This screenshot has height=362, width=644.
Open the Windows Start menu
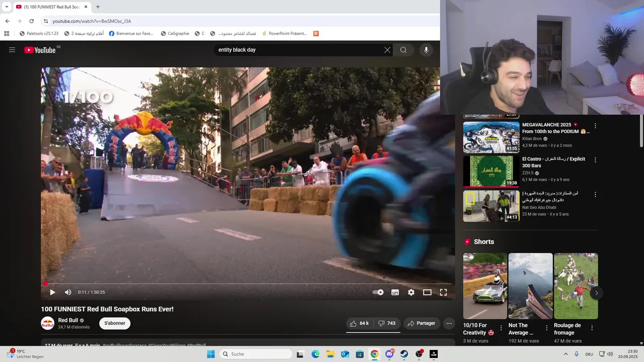pos(211,354)
